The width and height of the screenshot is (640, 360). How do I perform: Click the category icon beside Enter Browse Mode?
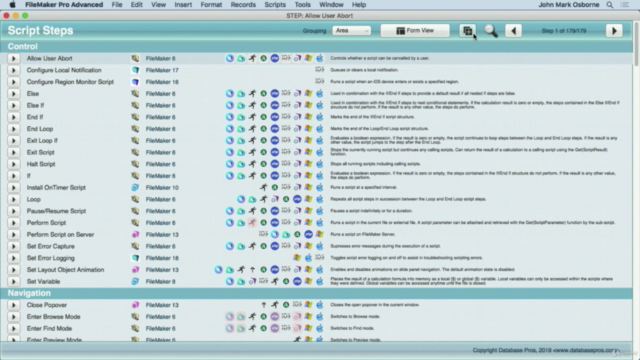tap(135, 317)
